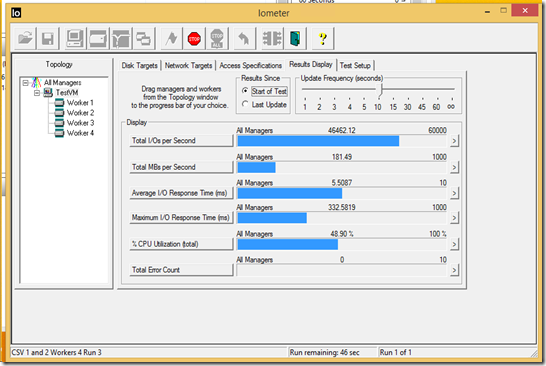Open a test configuration file
This screenshot has width=546, height=366.
[25, 38]
